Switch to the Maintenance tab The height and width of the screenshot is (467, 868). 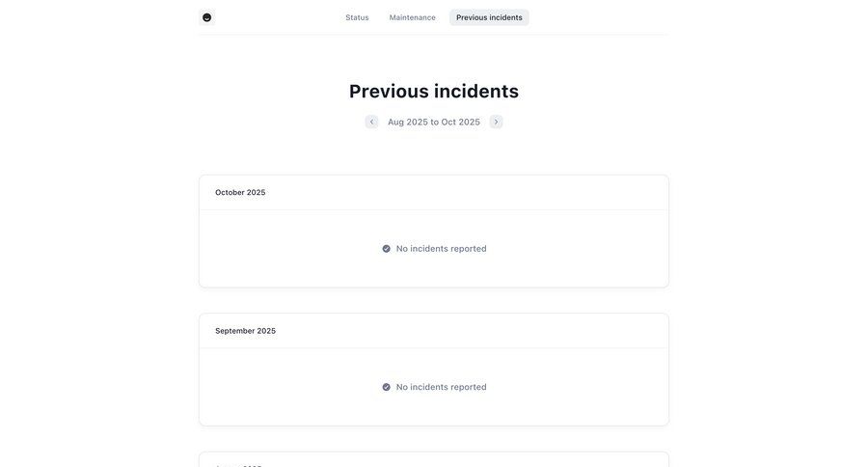(x=412, y=17)
